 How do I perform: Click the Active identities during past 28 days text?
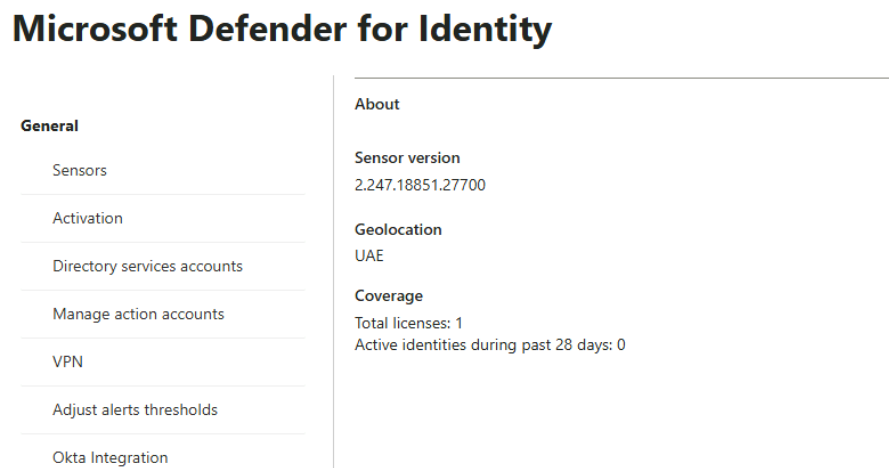[x=490, y=346]
